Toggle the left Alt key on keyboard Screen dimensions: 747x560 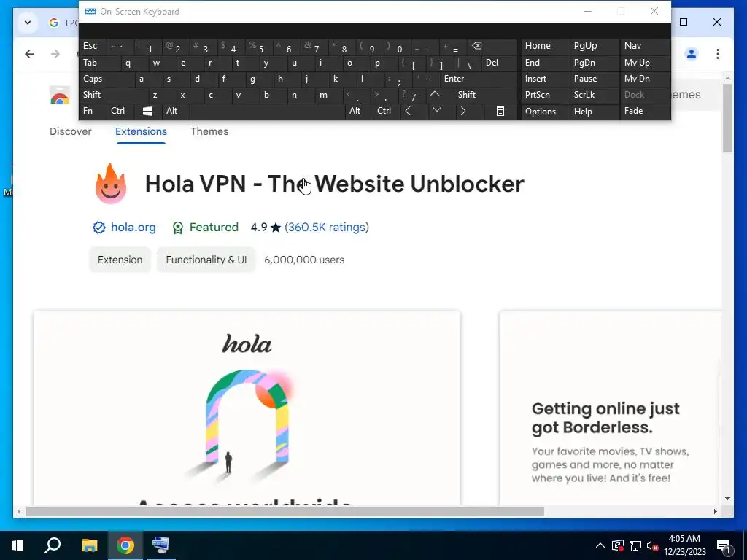176,112
